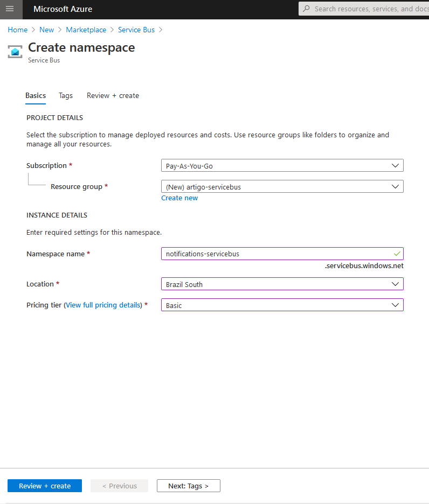Open the Pricing tier dropdown
Image resolution: width=429 pixels, height=504 pixels.
tap(282, 305)
